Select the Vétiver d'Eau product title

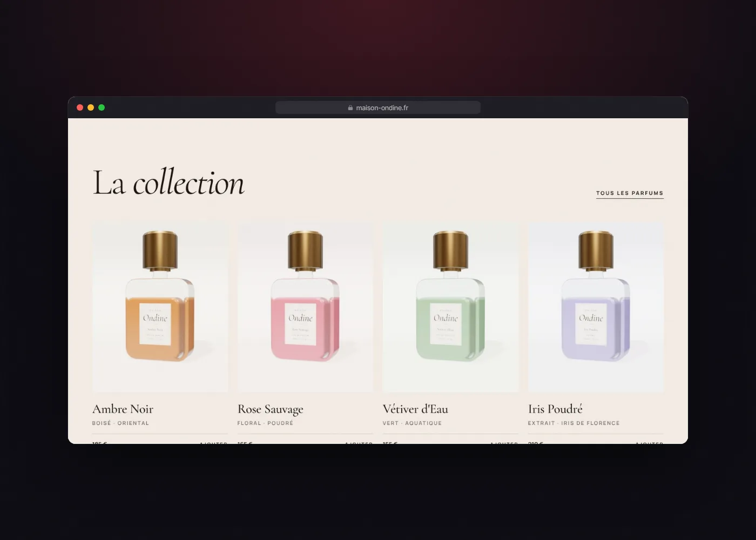click(415, 409)
